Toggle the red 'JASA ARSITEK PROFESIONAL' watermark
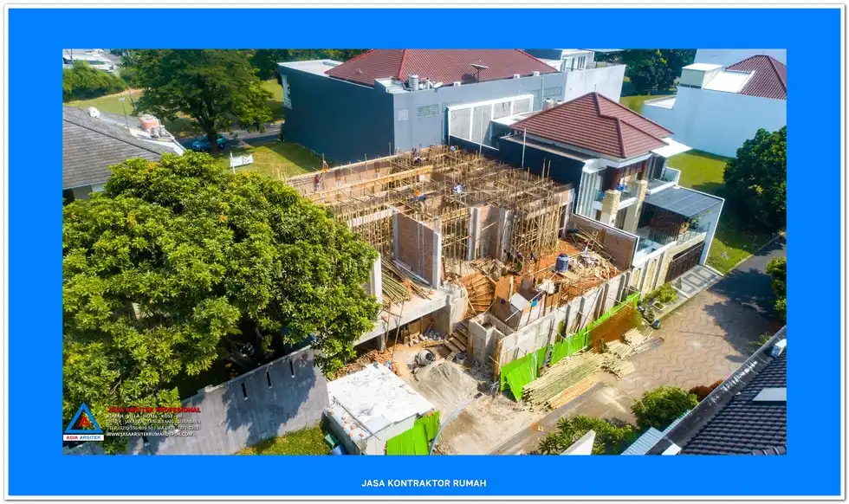This screenshot has width=849, height=504. click(x=154, y=408)
